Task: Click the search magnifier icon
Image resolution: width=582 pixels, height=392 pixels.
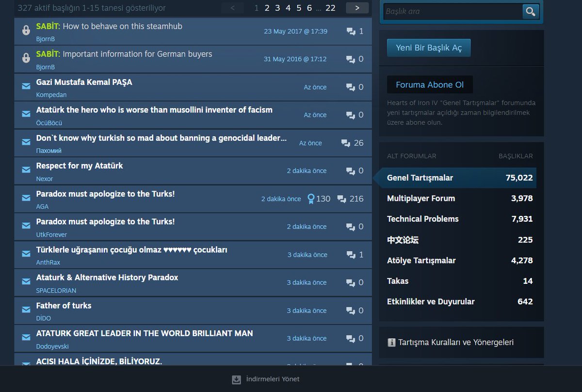Action: coord(531,11)
